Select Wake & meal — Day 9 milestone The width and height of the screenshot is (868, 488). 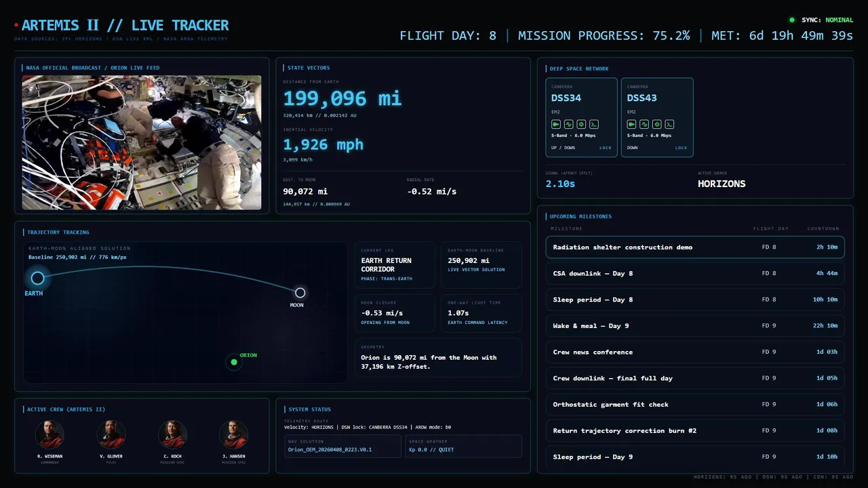pos(695,326)
